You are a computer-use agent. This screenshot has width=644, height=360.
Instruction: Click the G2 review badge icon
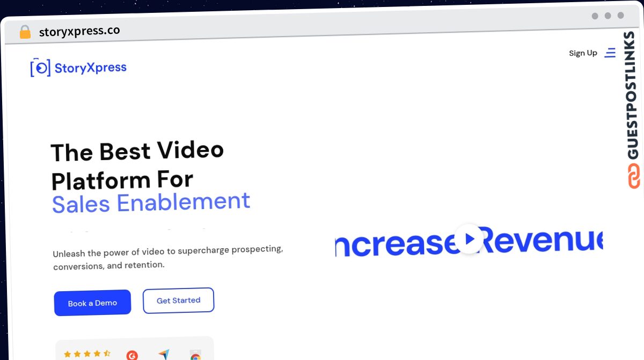click(x=132, y=355)
